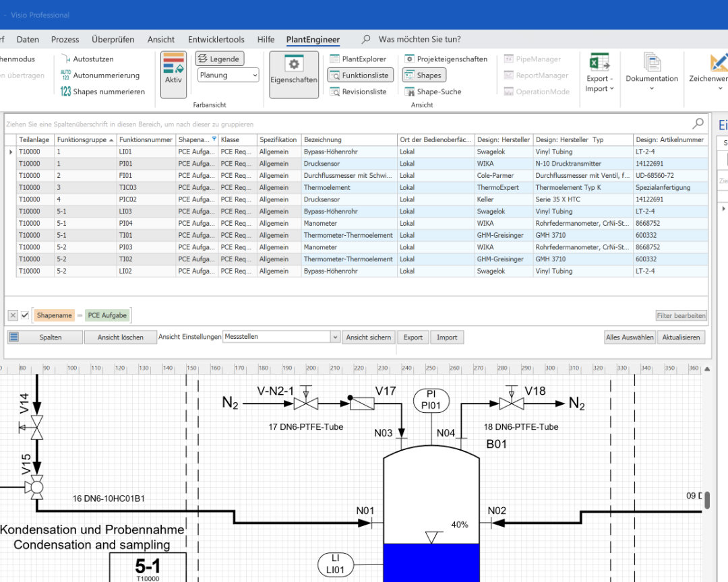
Task: Click Aktualisieren to refresh list
Action: pyautogui.click(x=681, y=337)
